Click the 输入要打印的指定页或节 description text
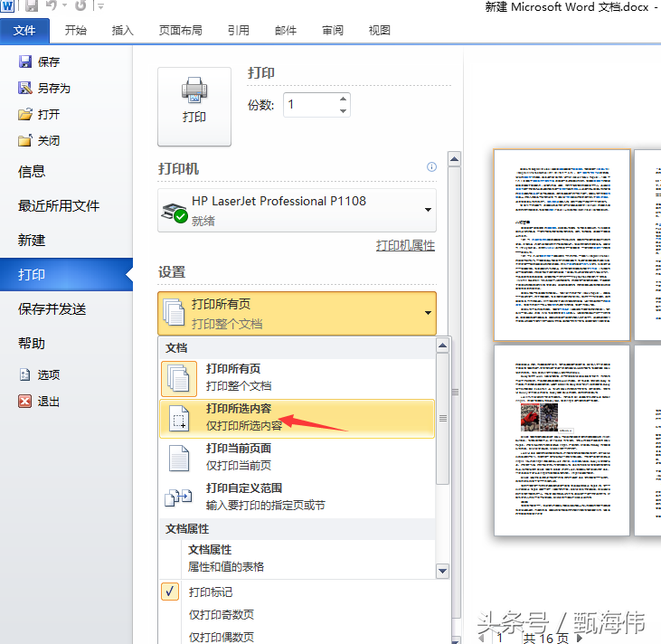This screenshot has width=661, height=644. coord(266,506)
